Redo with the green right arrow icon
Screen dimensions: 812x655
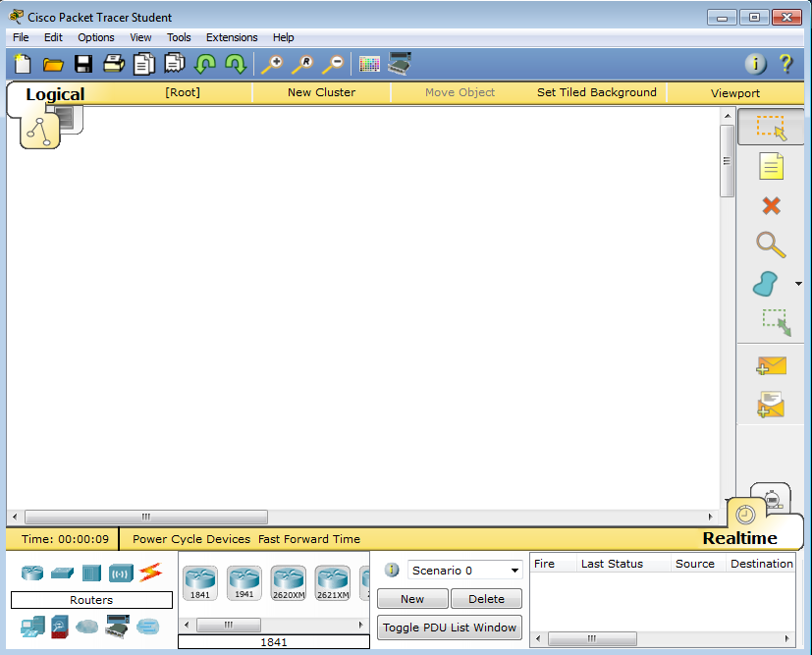point(236,64)
